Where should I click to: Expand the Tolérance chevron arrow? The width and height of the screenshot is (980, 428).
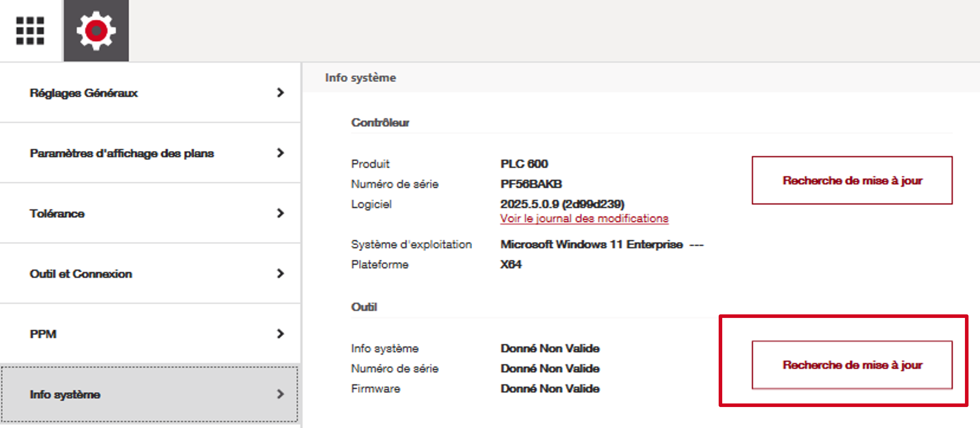click(280, 213)
